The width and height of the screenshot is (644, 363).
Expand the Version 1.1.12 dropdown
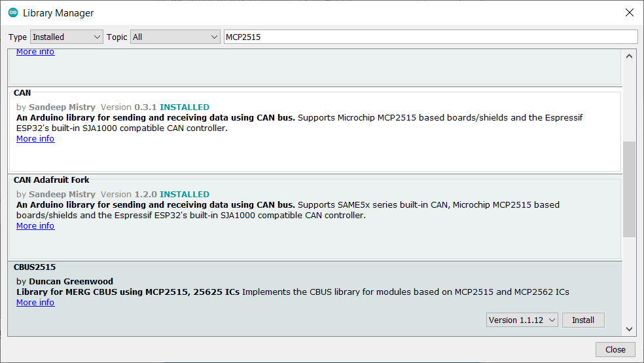pyautogui.click(x=522, y=320)
